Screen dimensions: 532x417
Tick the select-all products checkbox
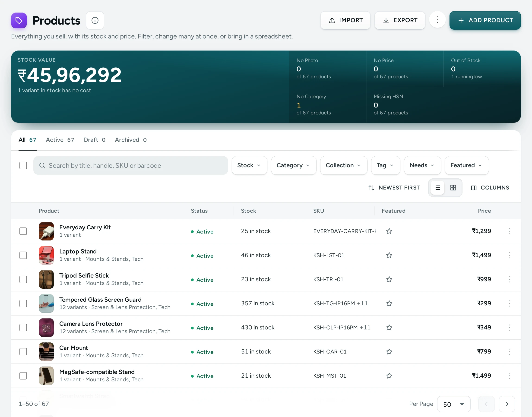[23, 165]
